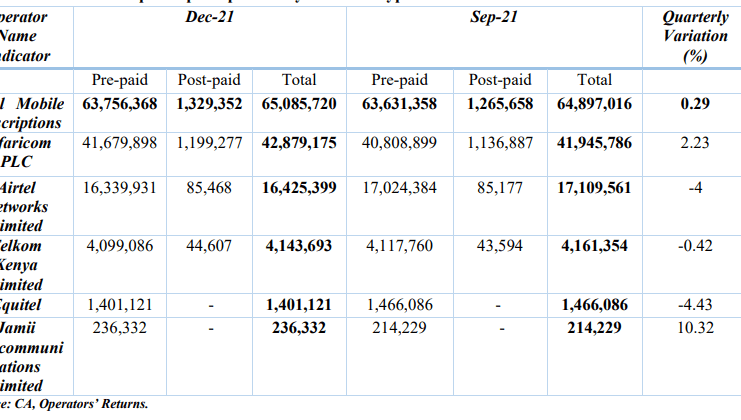Click the value 43,594
The width and height of the screenshot is (741, 420).
point(500,246)
